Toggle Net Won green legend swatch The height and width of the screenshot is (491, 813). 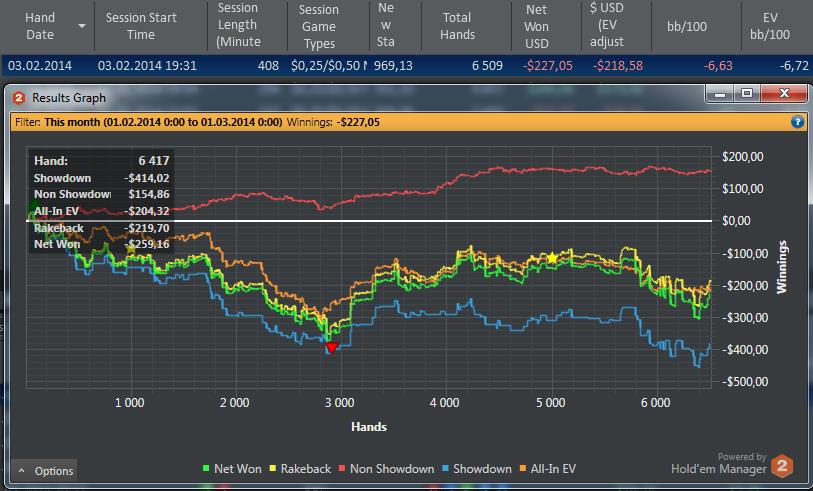(206, 469)
